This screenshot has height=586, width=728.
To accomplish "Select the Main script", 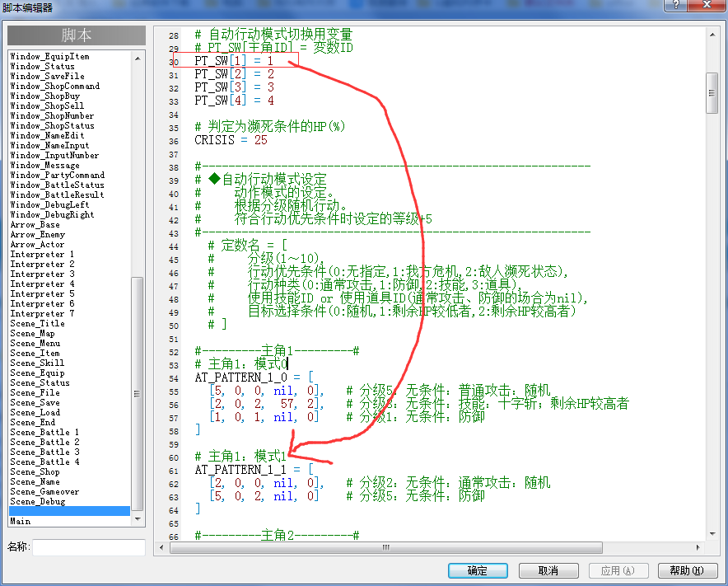I will tap(21, 522).
